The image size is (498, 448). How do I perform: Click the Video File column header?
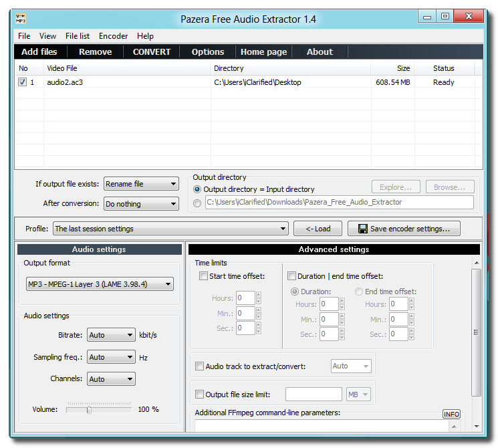tap(127, 68)
